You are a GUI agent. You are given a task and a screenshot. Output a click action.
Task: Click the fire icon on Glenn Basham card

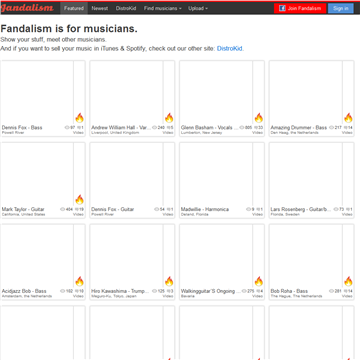[259, 118]
